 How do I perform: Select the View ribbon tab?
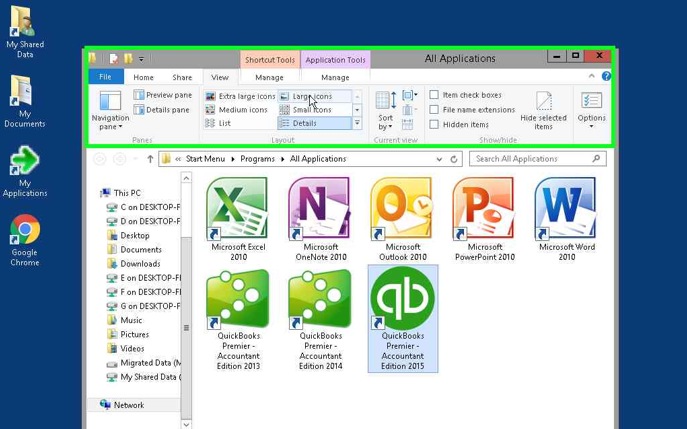[x=220, y=77]
